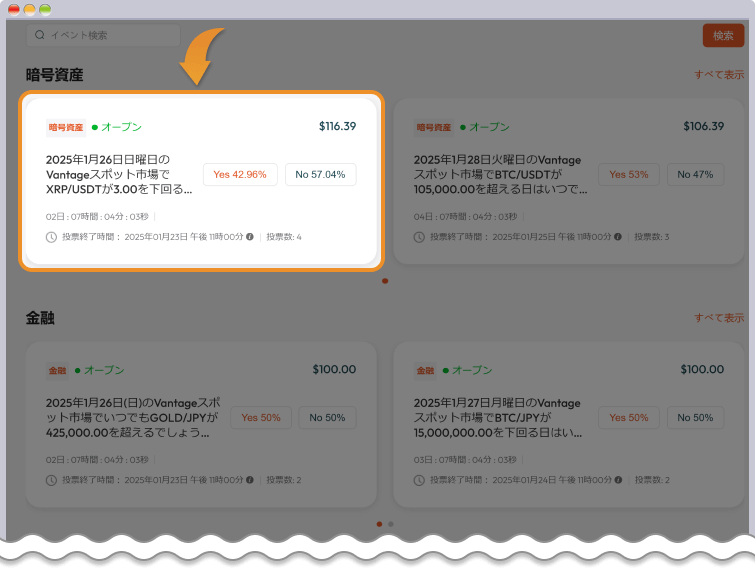Maximize window with green button
The image size is (755, 571).
(45, 9)
